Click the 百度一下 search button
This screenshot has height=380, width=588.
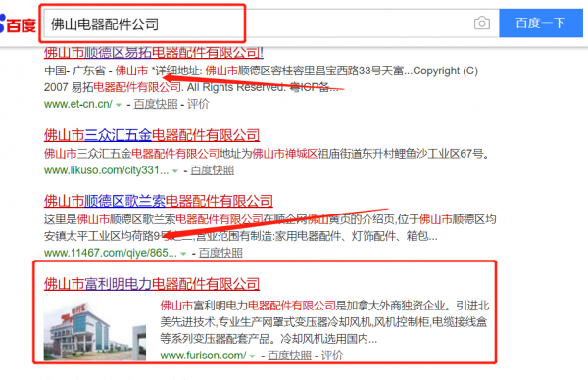point(541,24)
